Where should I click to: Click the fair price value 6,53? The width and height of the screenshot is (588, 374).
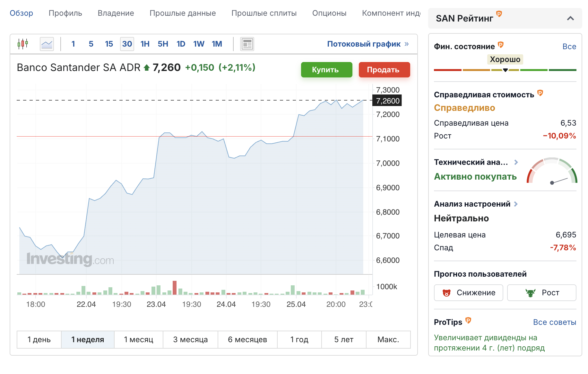[x=568, y=123]
